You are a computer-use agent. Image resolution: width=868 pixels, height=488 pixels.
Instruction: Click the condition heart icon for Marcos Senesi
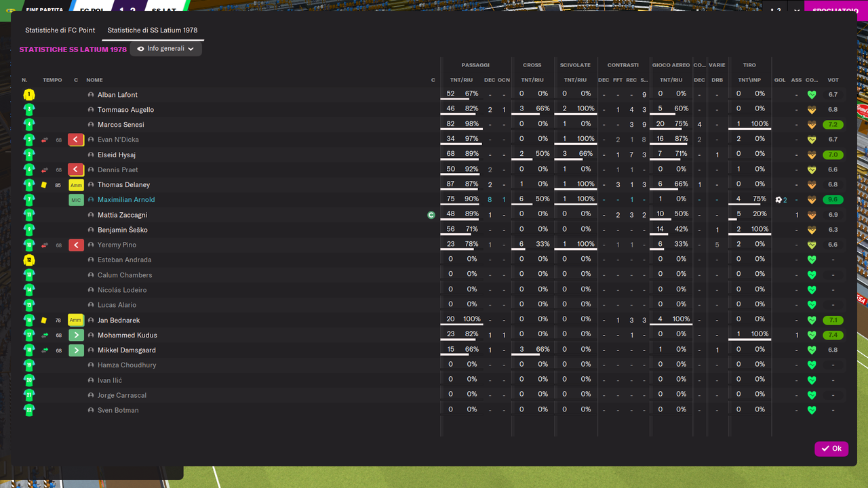point(812,125)
